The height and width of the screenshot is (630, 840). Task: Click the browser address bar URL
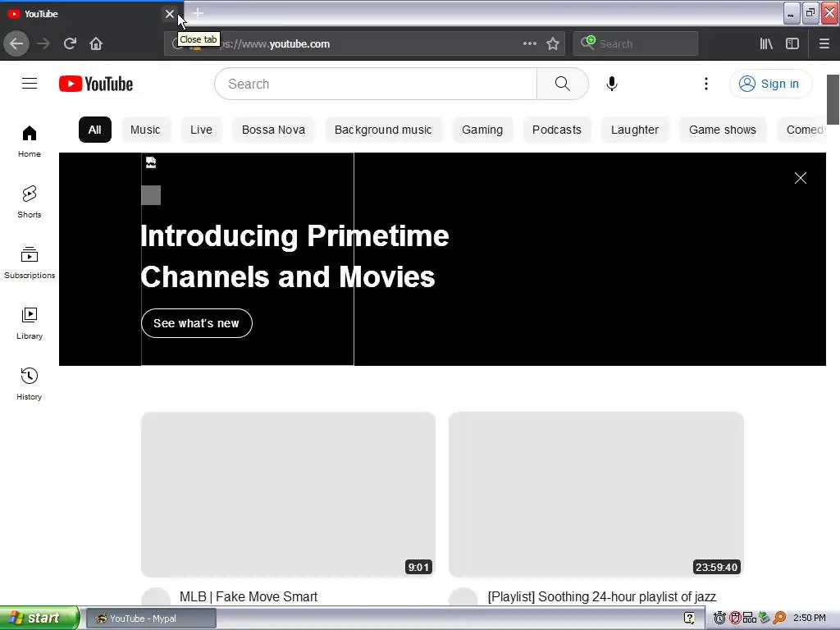(364, 43)
